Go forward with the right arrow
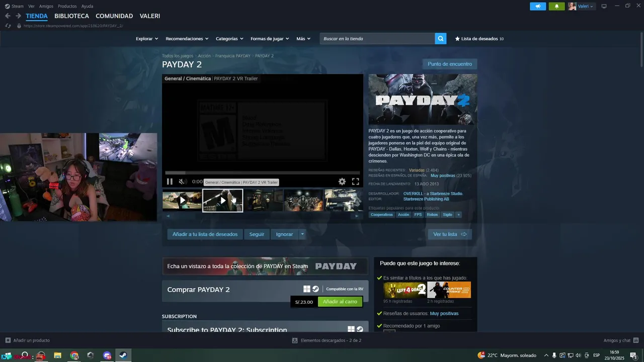The height and width of the screenshot is (362, 644). pyautogui.click(x=19, y=16)
